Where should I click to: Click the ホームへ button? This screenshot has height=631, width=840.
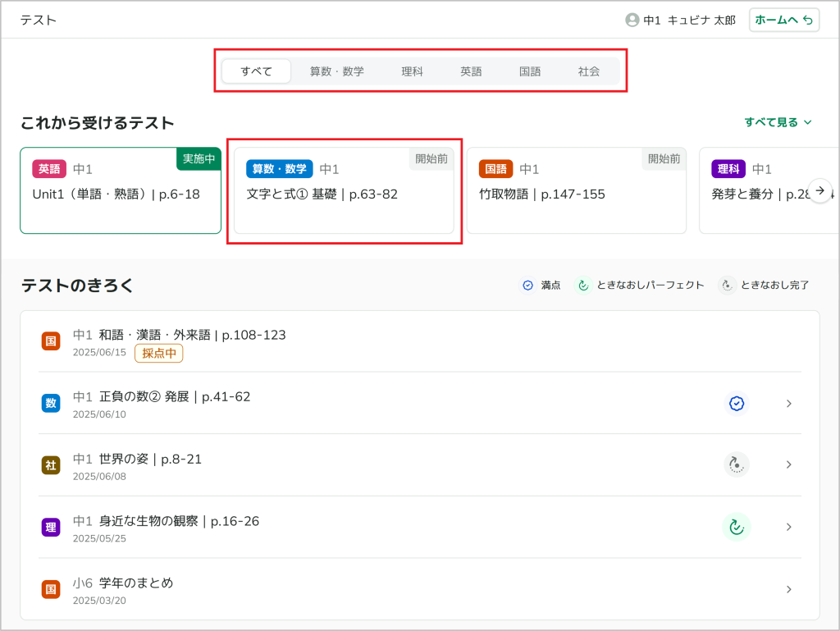pos(783,21)
